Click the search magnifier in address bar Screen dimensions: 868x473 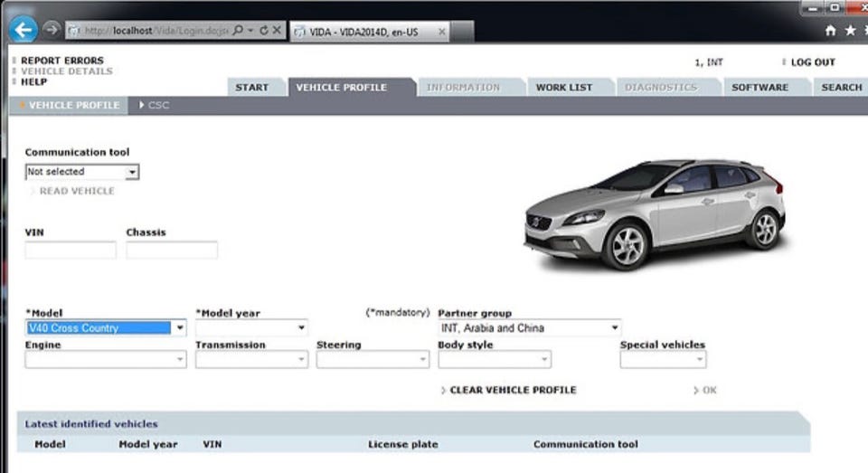[238, 31]
